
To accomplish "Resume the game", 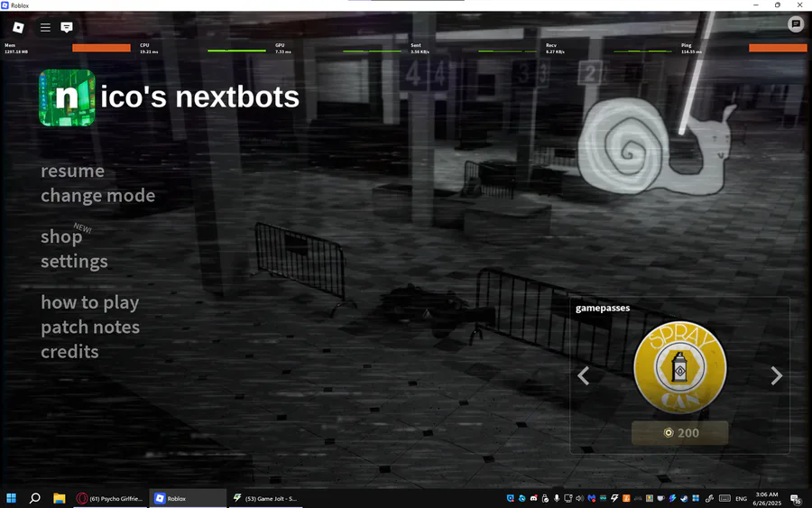I will point(72,171).
